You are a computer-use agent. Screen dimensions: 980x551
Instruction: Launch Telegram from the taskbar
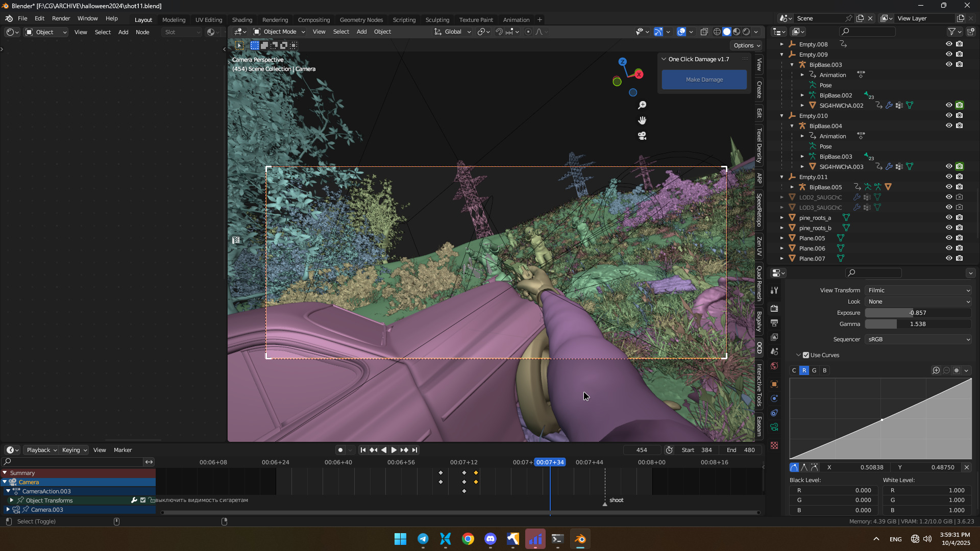coord(423,539)
